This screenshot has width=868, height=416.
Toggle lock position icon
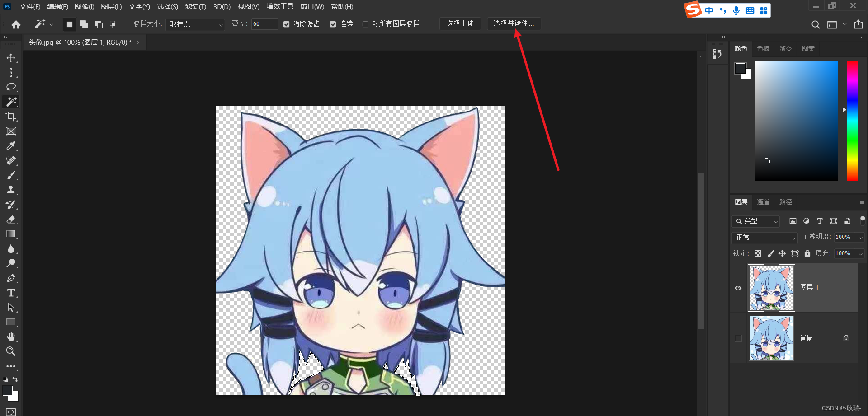click(x=782, y=253)
